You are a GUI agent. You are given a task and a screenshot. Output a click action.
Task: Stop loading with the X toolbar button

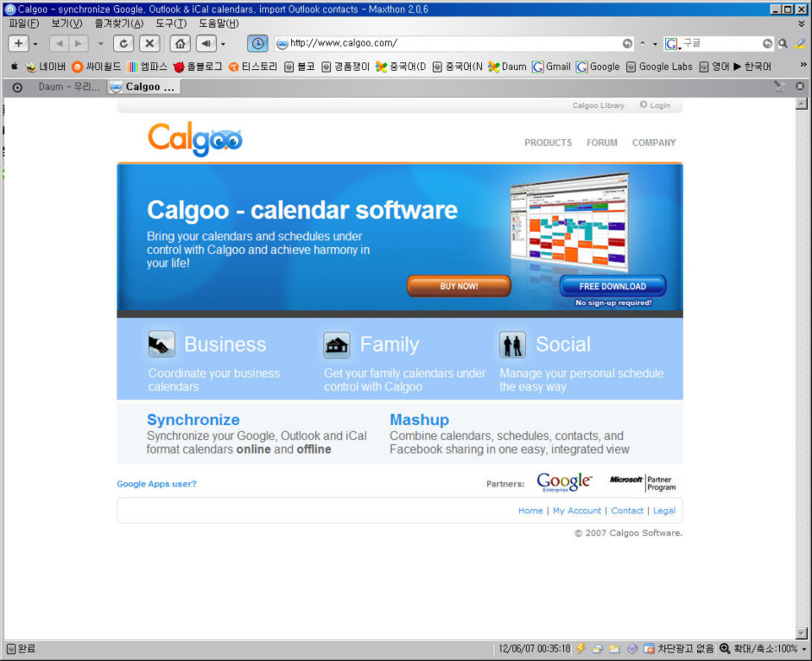(x=149, y=43)
